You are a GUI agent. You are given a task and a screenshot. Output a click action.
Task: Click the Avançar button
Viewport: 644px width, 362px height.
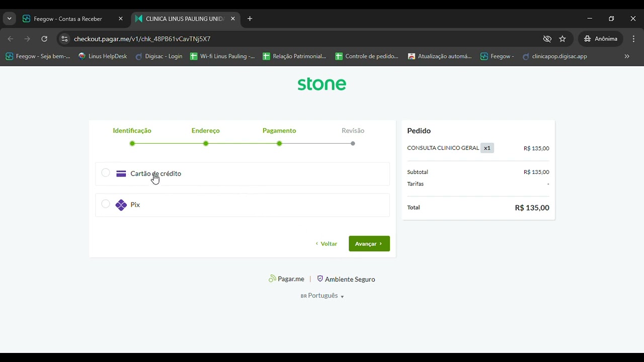[x=369, y=244]
